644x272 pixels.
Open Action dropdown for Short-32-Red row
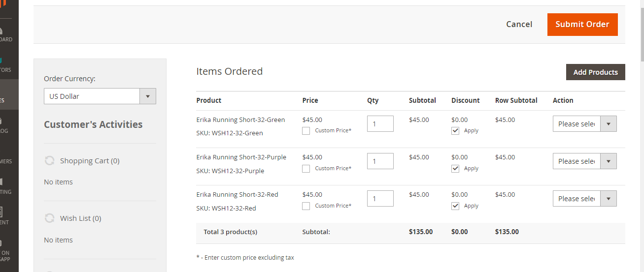(x=584, y=199)
